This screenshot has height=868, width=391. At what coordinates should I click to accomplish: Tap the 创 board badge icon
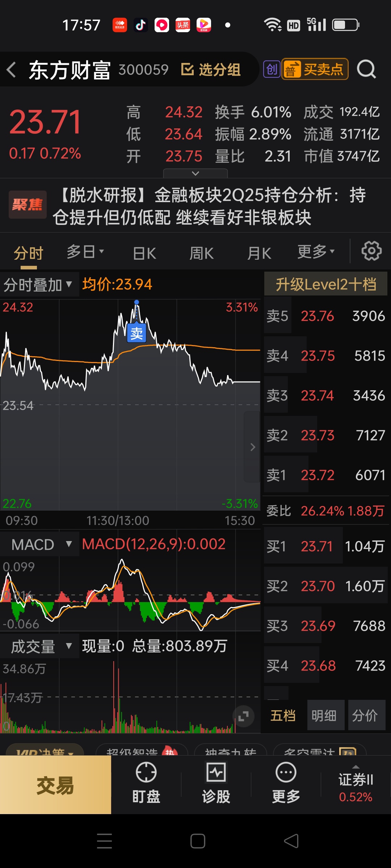click(272, 69)
